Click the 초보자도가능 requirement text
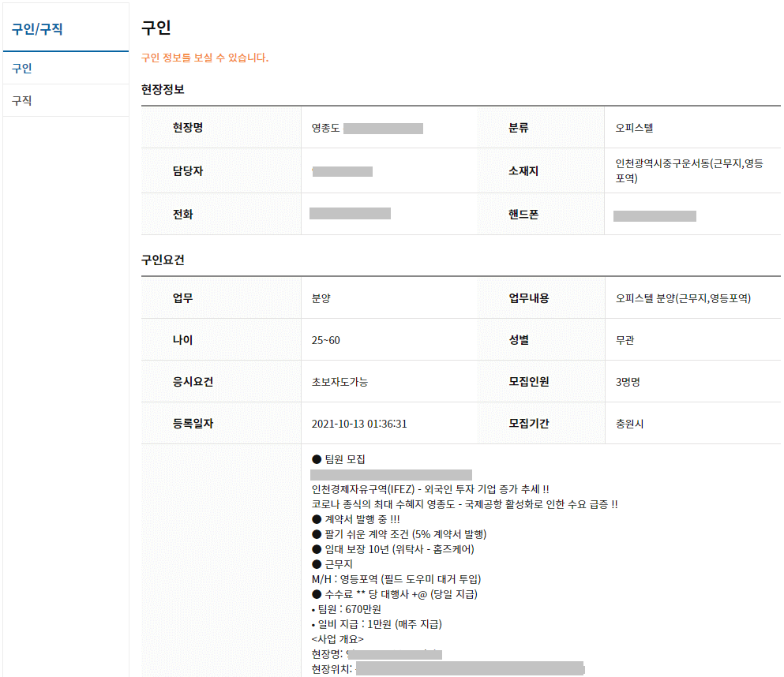Viewport: 784px width, 677px height. (336, 380)
